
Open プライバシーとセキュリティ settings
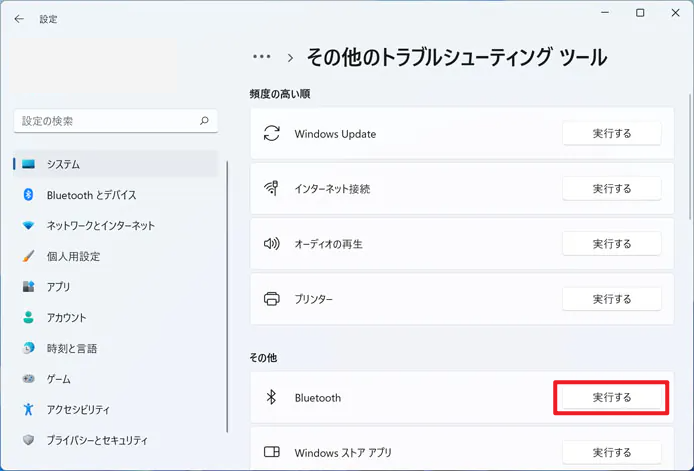pos(97,440)
